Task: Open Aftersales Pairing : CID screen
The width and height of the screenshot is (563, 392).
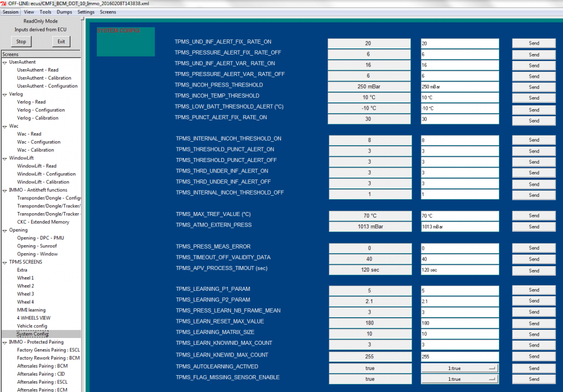Action: pyautogui.click(x=41, y=374)
